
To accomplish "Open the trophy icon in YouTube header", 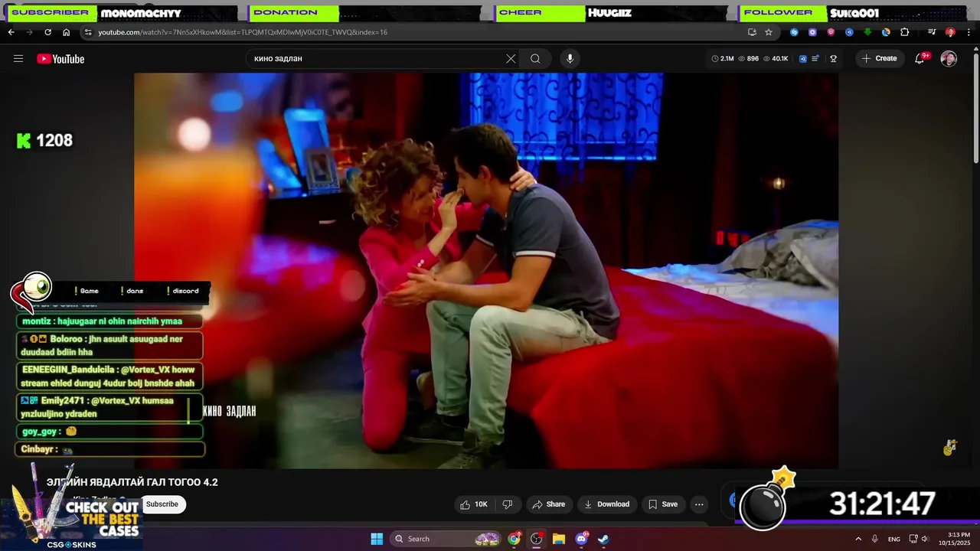I will click(x=834, y=59).
